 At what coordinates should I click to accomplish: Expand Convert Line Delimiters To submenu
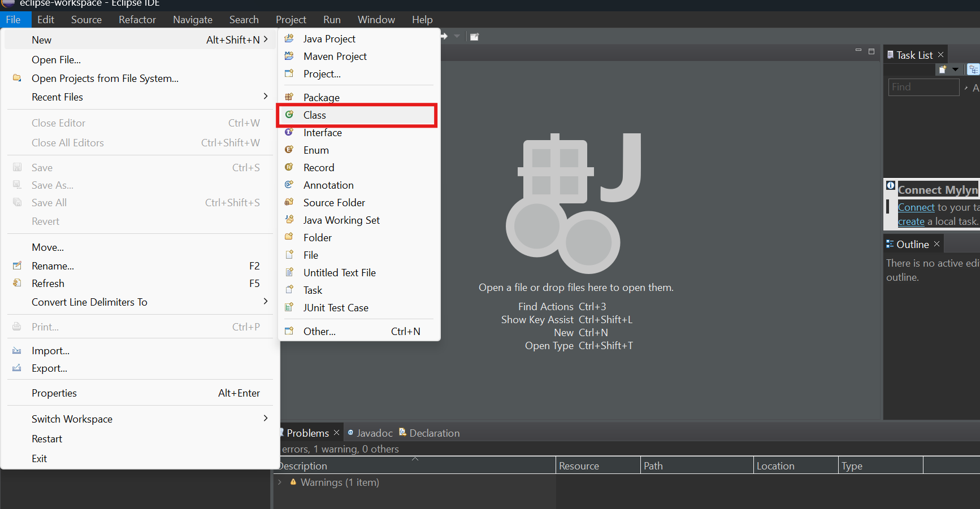[266, 302]
